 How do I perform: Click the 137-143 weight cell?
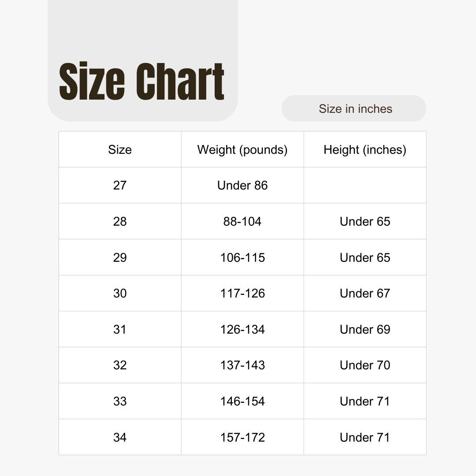[242, 365]
